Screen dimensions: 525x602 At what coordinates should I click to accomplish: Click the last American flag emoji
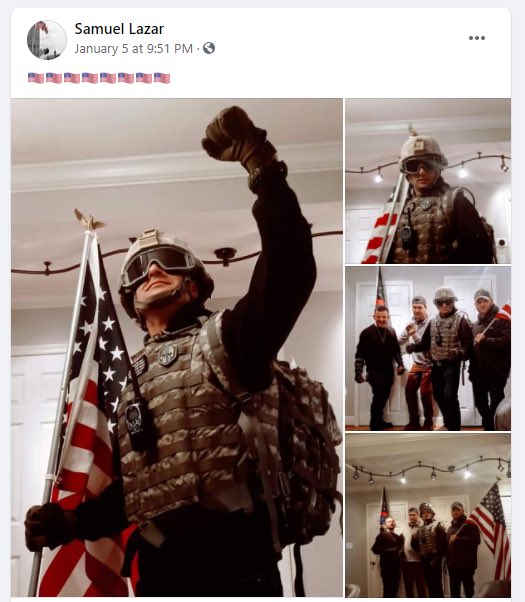[162, 78]
